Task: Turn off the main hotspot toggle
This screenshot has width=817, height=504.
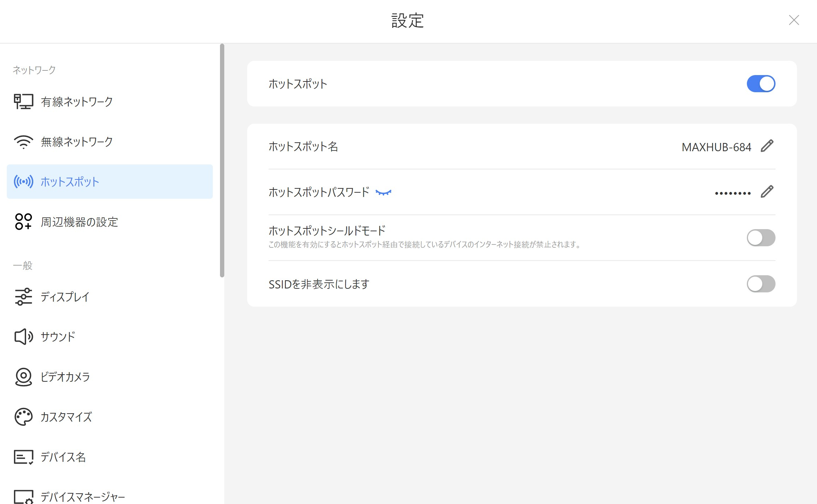Action: pos(761,84)
